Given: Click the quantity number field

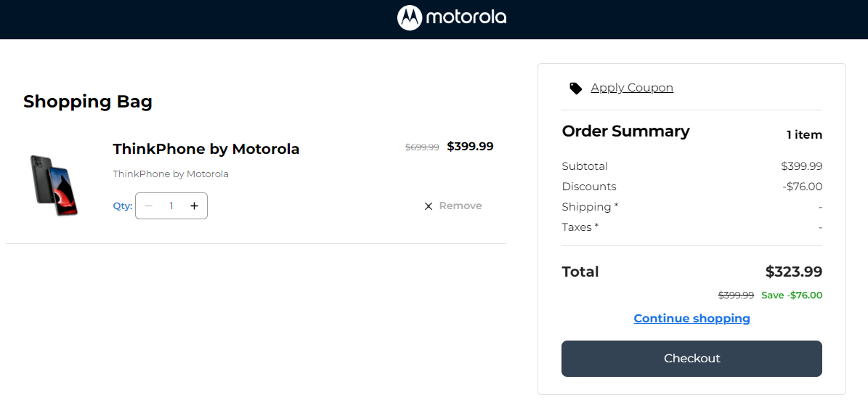Looking at the screenshot, I should pos(171,206).
